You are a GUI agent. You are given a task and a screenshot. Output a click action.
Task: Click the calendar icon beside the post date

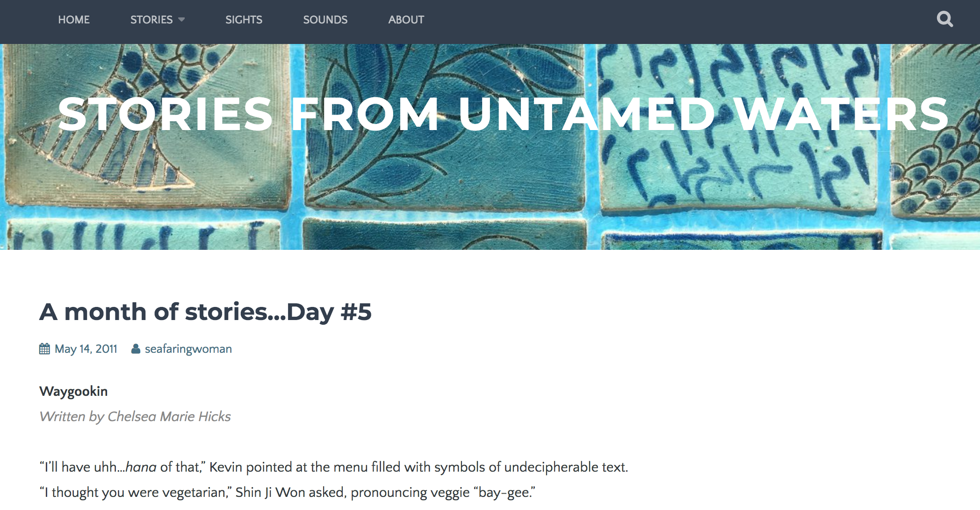[44, 349]
